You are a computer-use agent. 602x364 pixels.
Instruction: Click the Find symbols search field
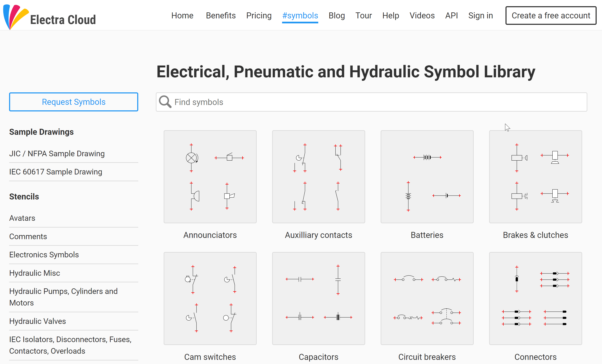[371, 102]
